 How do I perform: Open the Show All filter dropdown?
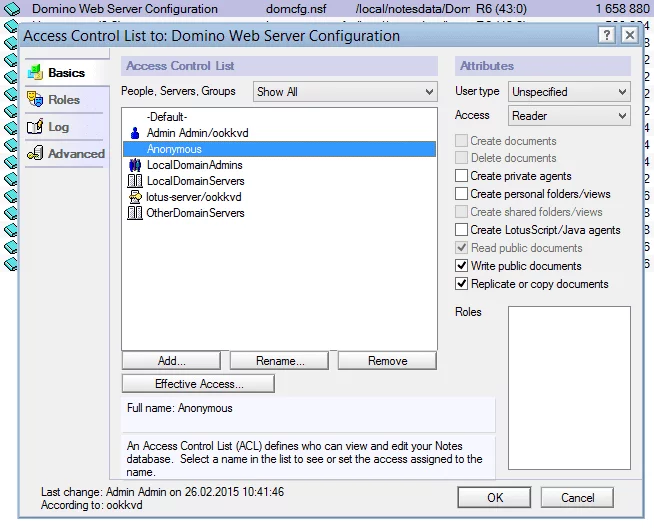tap(345, 92)
